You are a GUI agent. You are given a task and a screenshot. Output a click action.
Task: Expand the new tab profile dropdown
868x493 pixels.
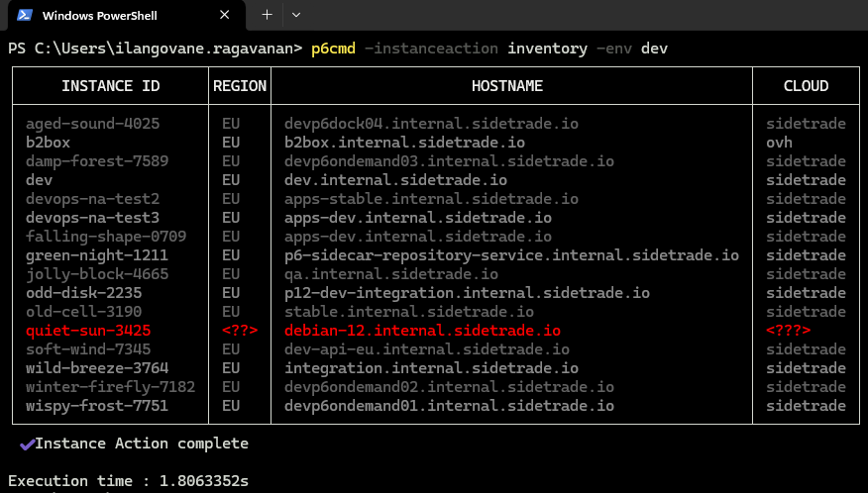point(296,15)
